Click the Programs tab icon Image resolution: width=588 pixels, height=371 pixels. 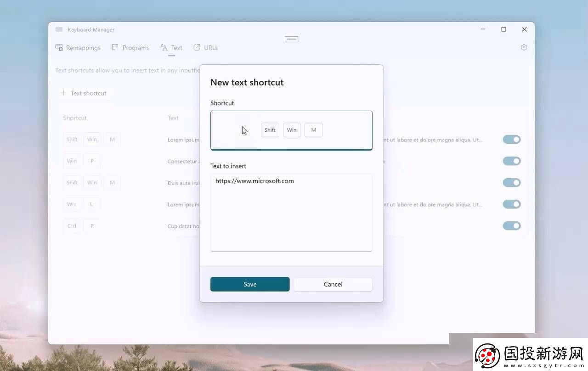pyautogui.click(x=115, y=47)
